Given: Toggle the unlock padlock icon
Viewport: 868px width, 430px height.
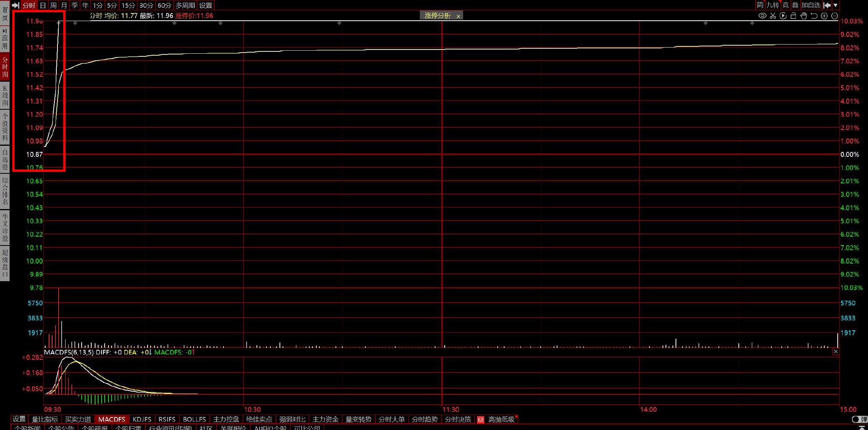Looking at the screenshot, I should [793, 16].
